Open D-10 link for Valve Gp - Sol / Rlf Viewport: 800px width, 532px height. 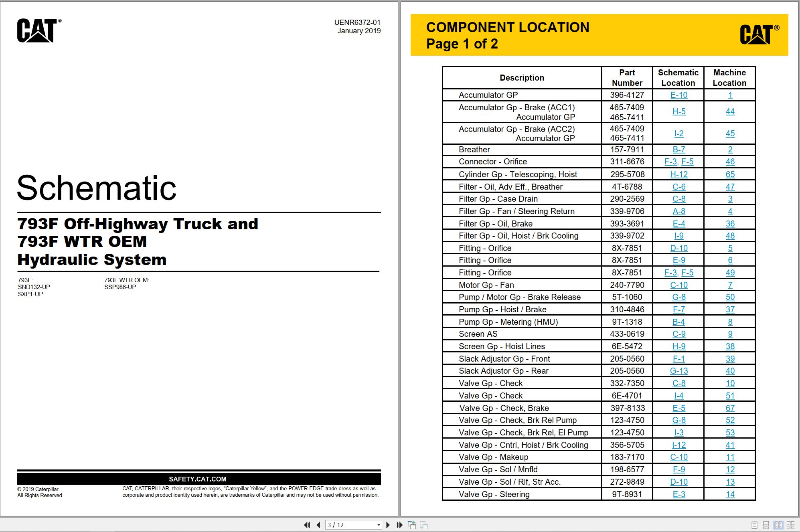click(x=679, y=482)
